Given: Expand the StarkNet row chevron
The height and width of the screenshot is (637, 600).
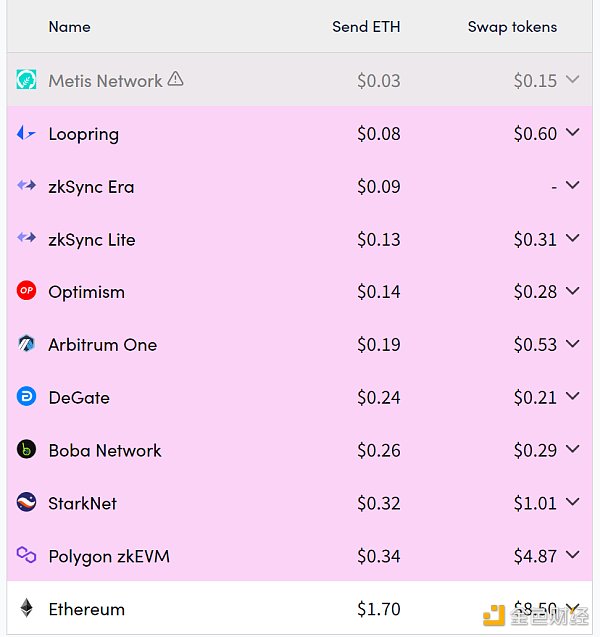Looking at the screenshot, I should 573,502.
